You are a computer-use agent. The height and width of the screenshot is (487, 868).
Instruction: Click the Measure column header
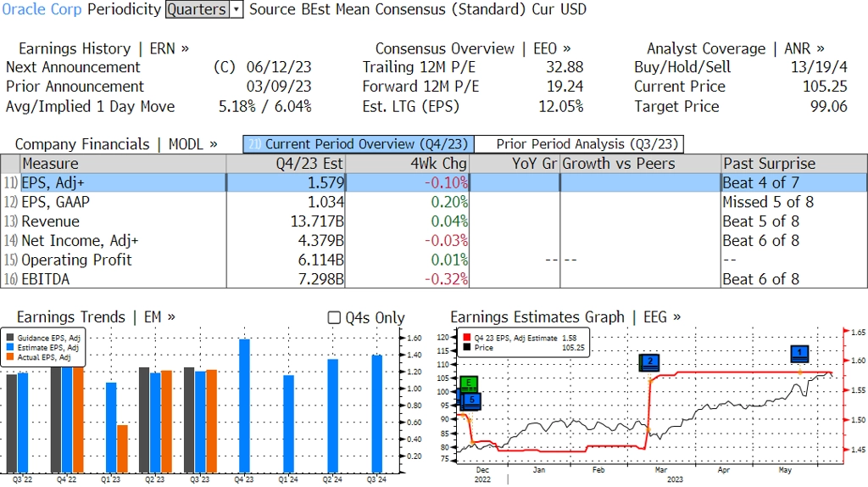[123, 164]
